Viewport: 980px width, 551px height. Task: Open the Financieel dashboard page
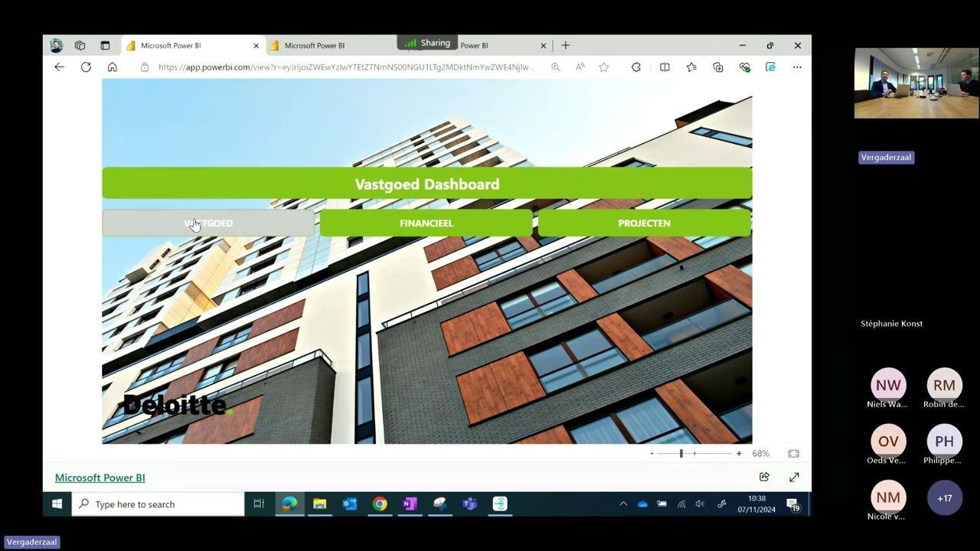[426, 223]
